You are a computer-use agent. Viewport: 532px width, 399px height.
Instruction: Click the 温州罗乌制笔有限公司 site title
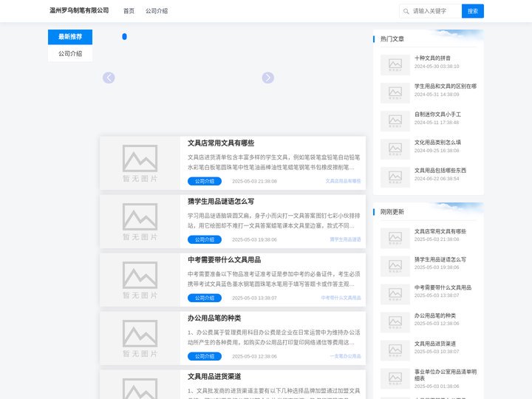point(79,10)
